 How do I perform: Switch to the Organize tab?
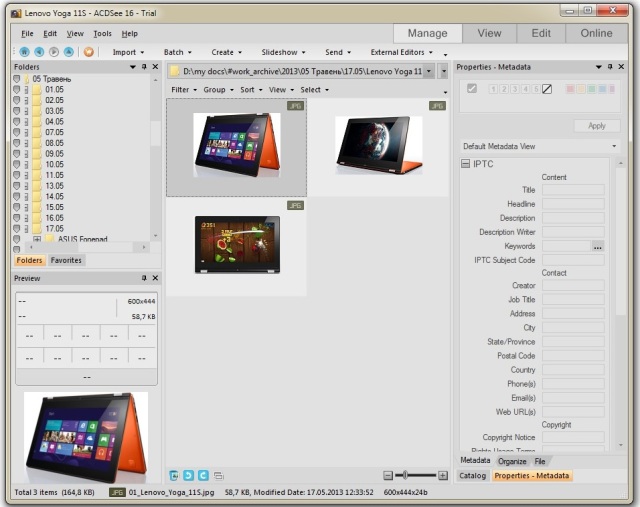pyautogui.click(x=512, y=461)
